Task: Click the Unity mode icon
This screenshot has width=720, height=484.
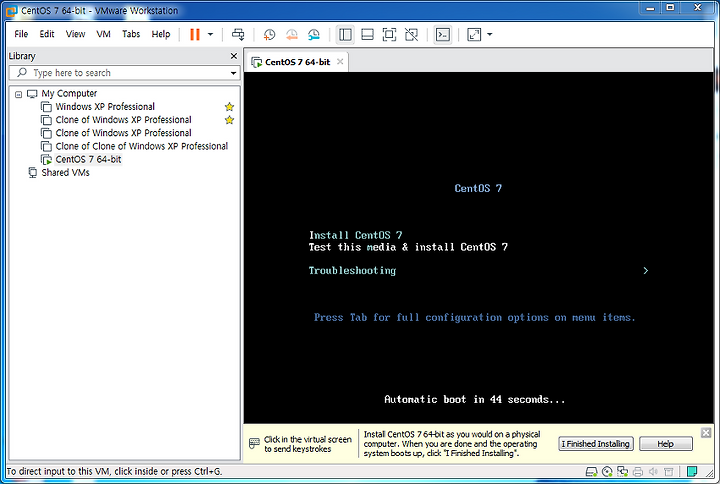Action: coord(411,34)
